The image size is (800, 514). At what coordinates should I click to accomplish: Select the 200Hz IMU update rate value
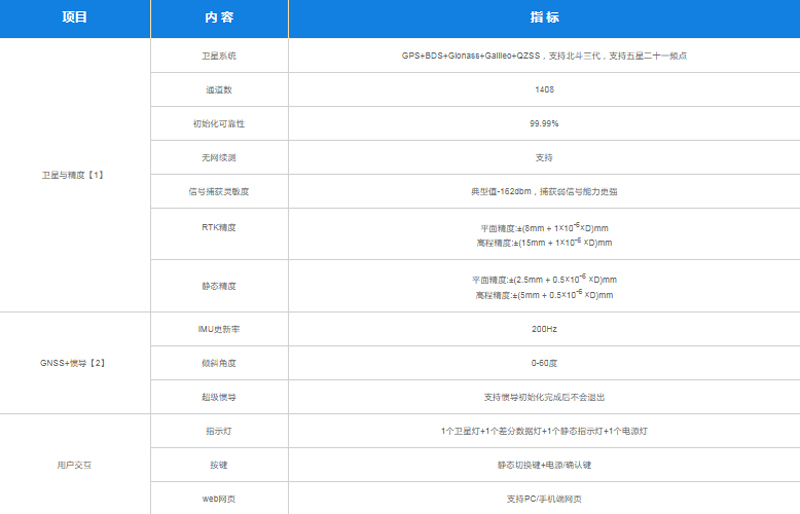544,328
